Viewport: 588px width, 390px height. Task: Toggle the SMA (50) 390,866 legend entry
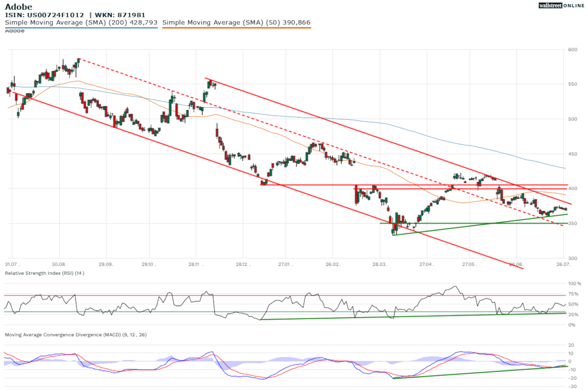(x=237, y=22)
